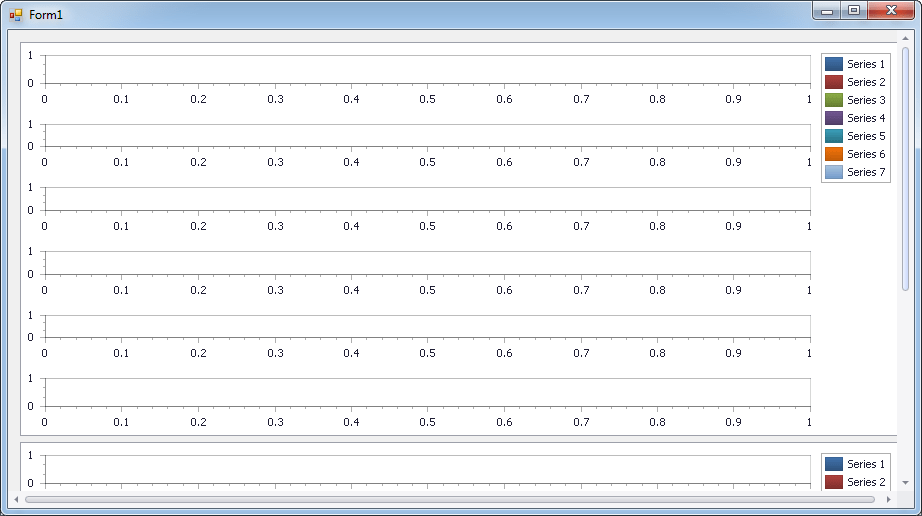Viewport: 922px width, 516px height.
Task: Click the vertical scrollbar thumb
Action: (x=906, y=169)
